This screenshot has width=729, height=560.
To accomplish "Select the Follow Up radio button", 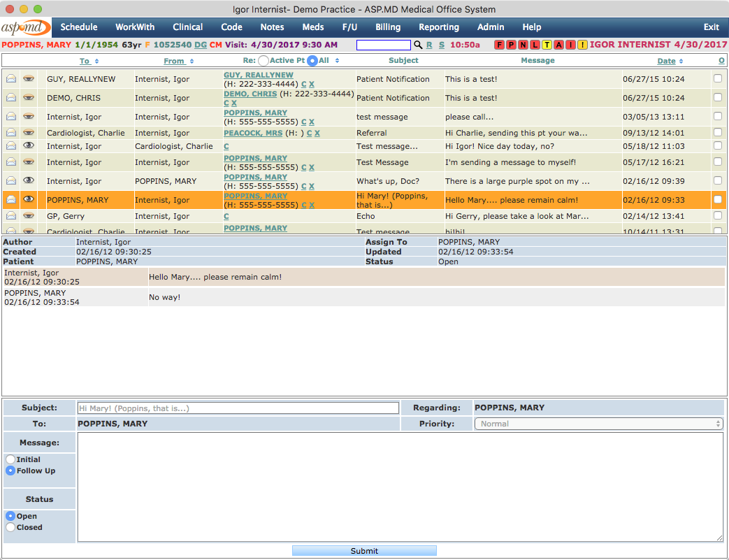I will click(x=10, y=471).
